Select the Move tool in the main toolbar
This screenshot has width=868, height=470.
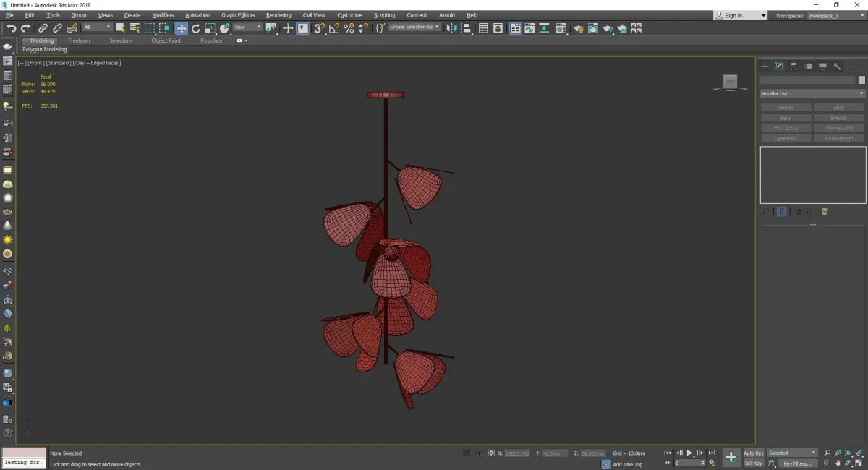click(181, 28)
